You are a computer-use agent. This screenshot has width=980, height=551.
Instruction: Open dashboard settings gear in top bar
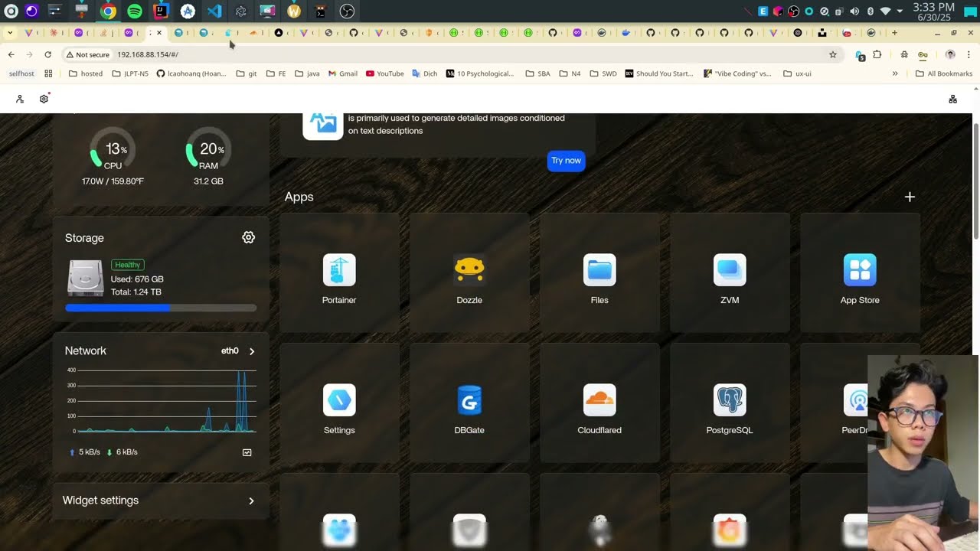coord(44,99)
